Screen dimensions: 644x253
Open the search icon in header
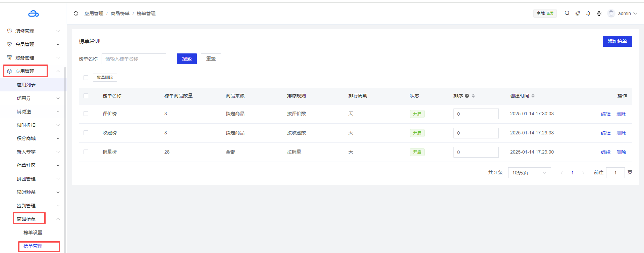pos(567,13)
